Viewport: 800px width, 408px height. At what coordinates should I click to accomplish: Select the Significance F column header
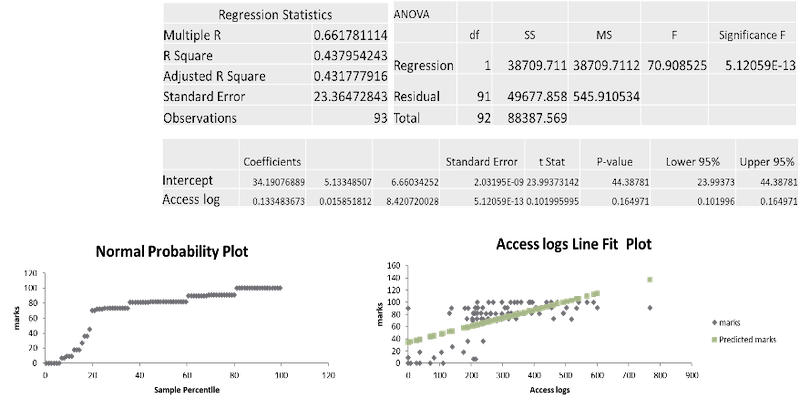[x=756, y=36]
